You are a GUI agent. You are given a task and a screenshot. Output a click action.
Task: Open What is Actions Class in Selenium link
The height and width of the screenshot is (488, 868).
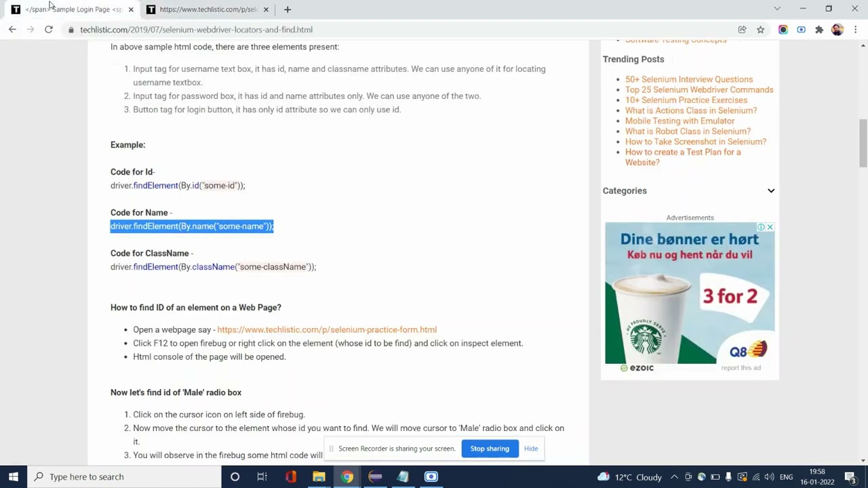coord(690,110)
